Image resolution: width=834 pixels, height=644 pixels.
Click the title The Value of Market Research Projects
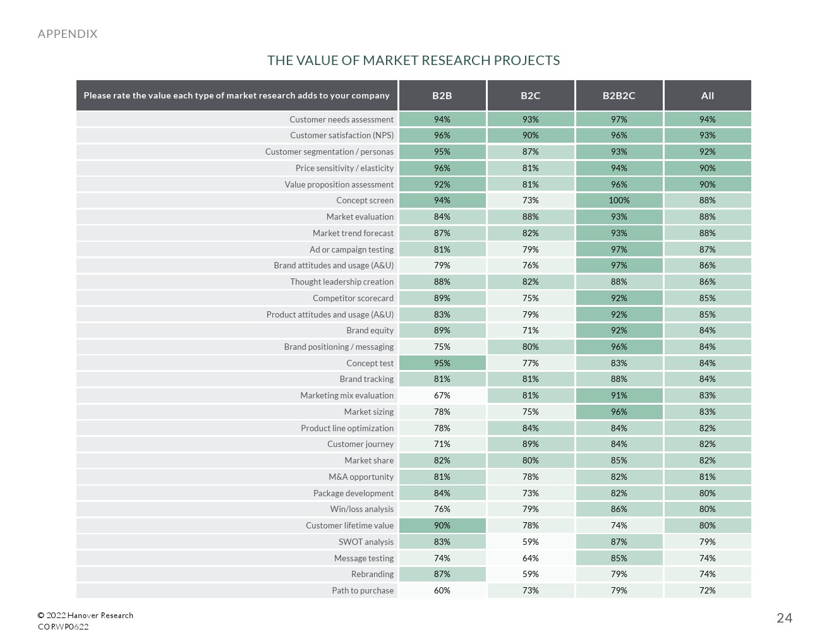[x=413, y=61]
